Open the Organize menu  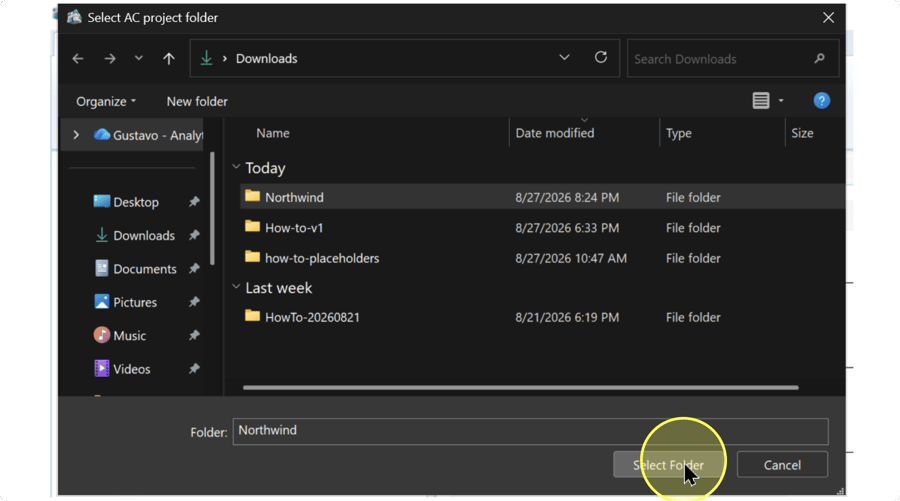click(106, 102)
